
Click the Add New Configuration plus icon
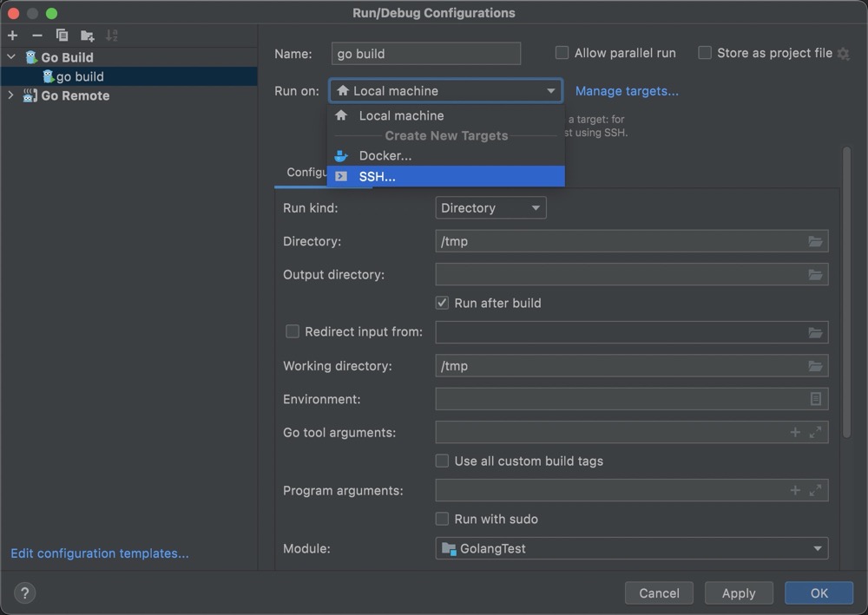[x=12, y=36]
